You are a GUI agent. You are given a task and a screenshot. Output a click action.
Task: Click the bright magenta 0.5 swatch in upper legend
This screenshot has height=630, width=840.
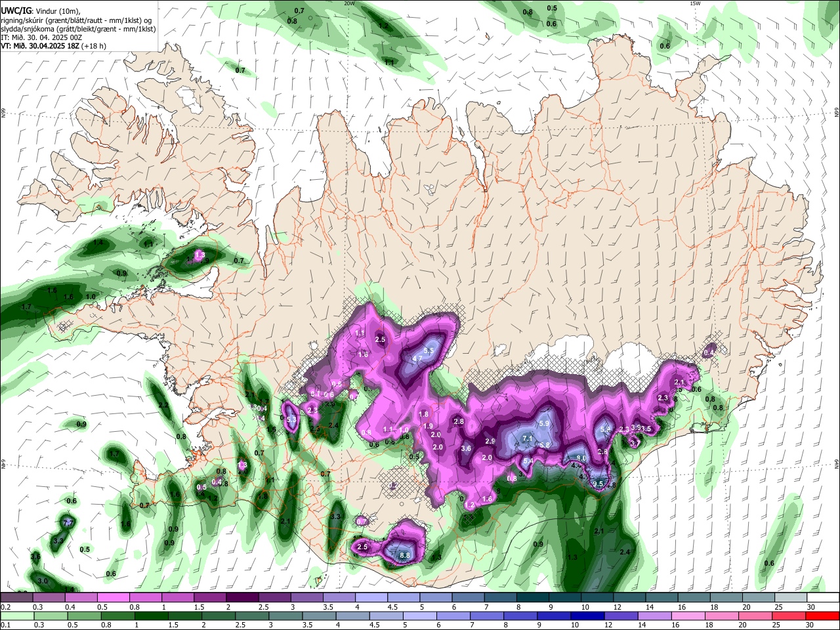coord(113,598)
